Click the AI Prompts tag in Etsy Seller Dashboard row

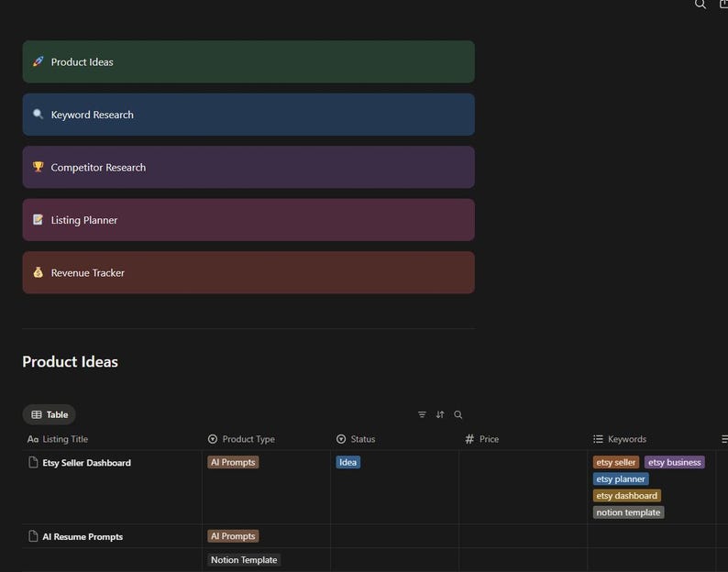[233, 462]
